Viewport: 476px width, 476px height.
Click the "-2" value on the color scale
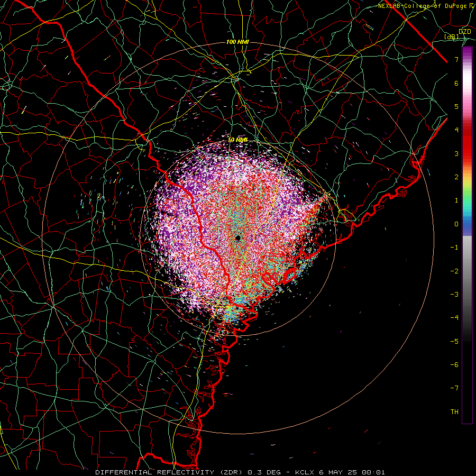(454, 271)
